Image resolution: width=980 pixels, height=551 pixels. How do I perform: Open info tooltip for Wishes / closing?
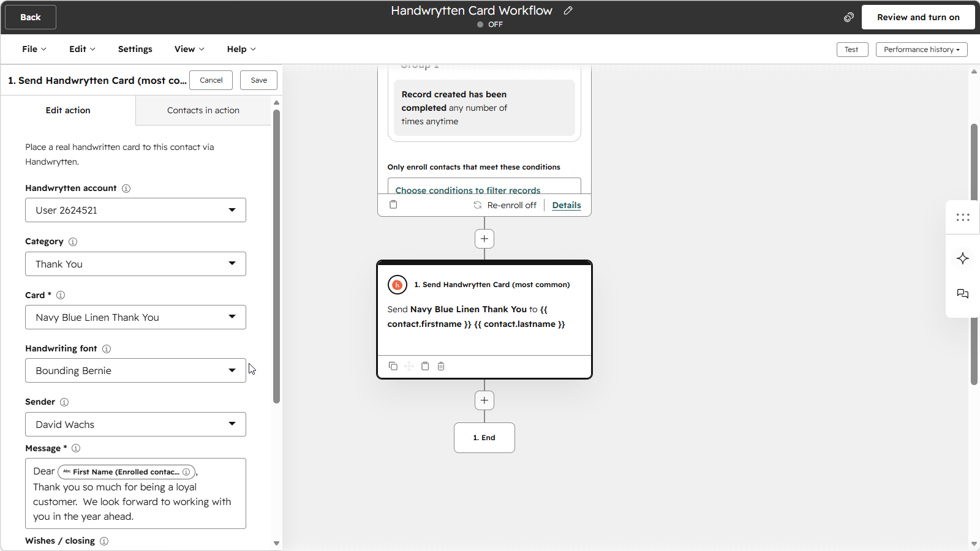pyautogui.click(x=104, y=541)
